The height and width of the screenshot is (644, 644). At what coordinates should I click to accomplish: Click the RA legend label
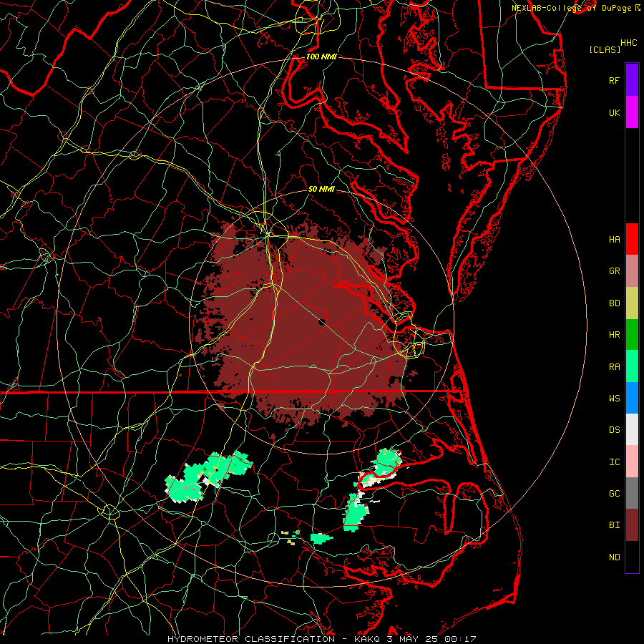coord(614,366)
